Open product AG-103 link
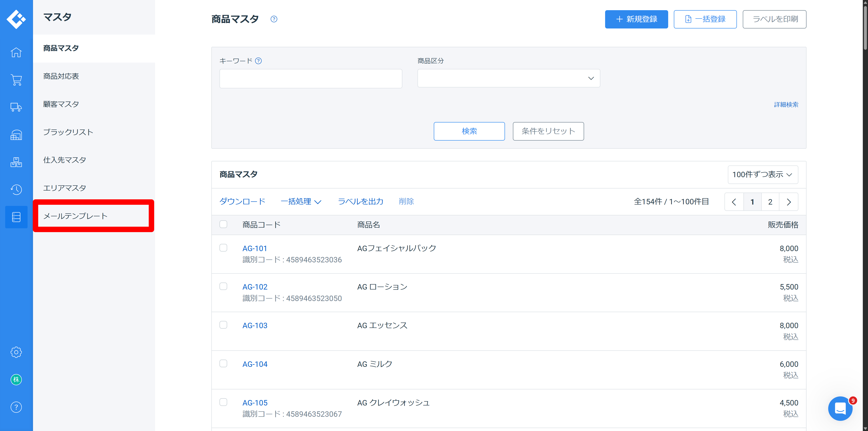The width and height of the screenshot is (868, 431). coord(255,325)
